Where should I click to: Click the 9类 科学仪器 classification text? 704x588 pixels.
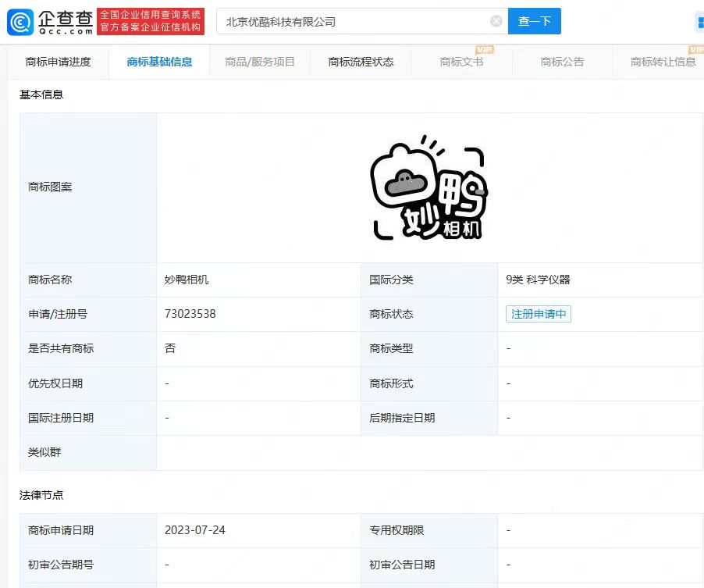538,280
